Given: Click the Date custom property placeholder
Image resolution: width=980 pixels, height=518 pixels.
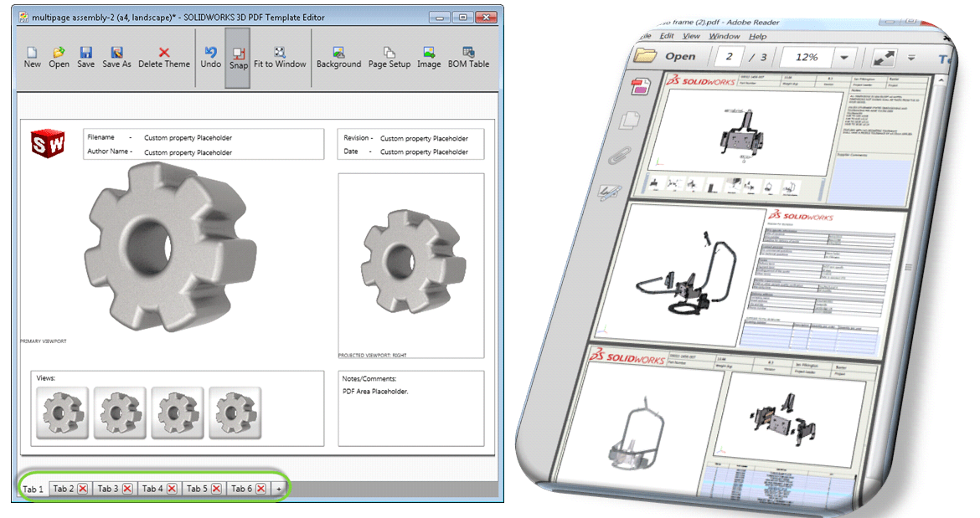Looking at the screenshot, I should [x=424, y=151].
